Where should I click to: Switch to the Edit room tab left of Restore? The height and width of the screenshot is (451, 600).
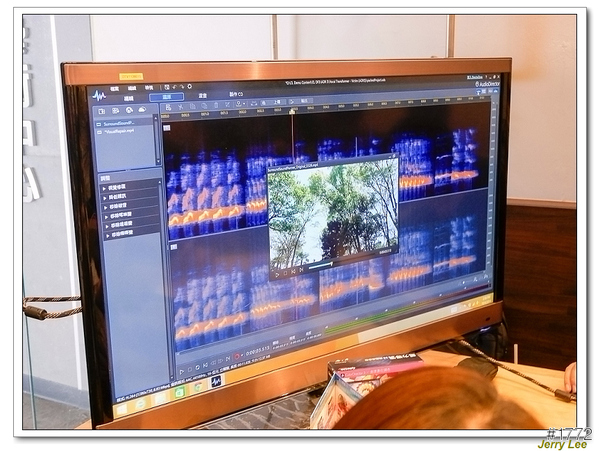coord(129,99)
